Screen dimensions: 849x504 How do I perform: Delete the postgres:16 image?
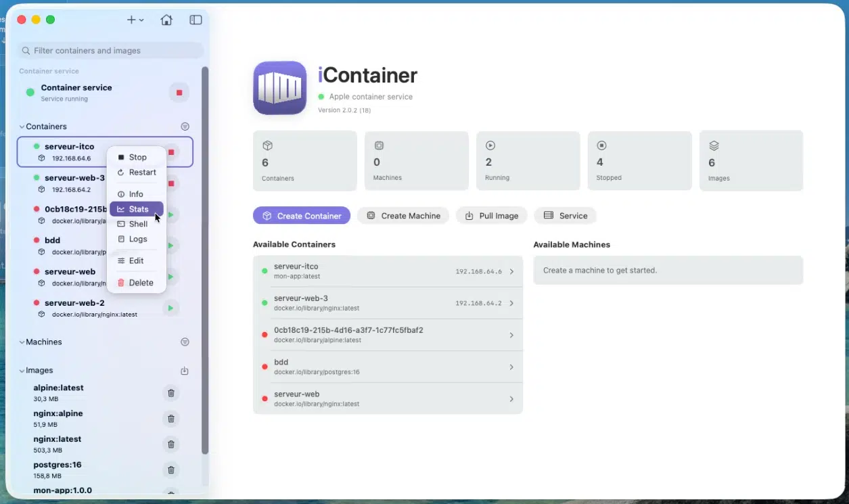click(x=171, y=470)
